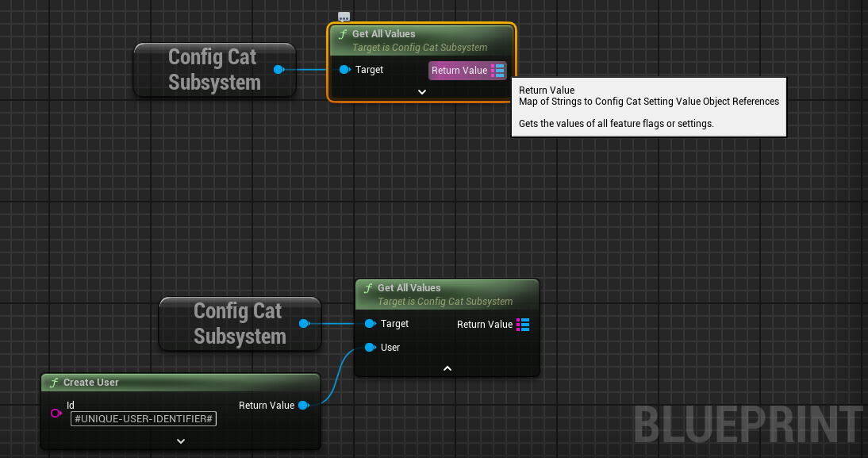The image size is (868, 458).
Task: Select the top Config Cat Subsystem variable node
Action: pyautogui.click(x=214, y=70)
